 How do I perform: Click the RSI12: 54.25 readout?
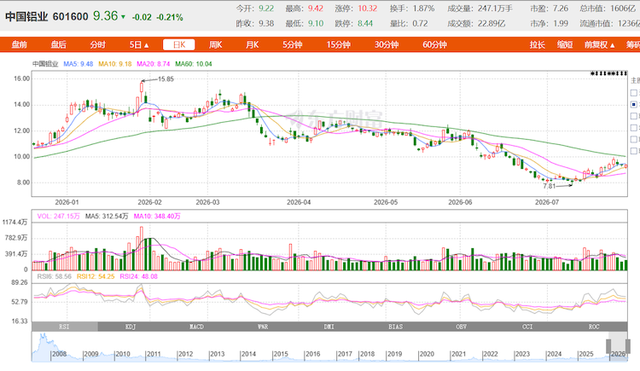pos(96,276)
